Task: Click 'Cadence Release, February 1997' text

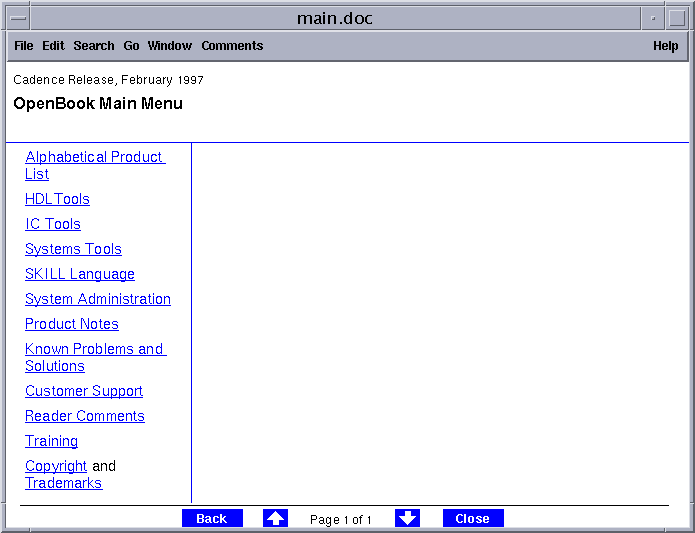Action: 108,80
